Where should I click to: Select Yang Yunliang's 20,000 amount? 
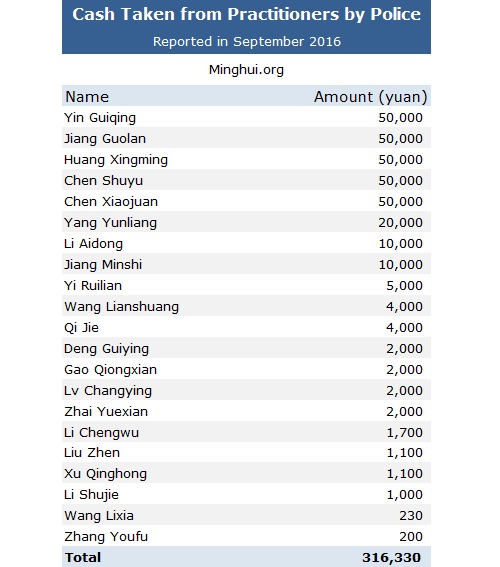click(x=400, y=223)
